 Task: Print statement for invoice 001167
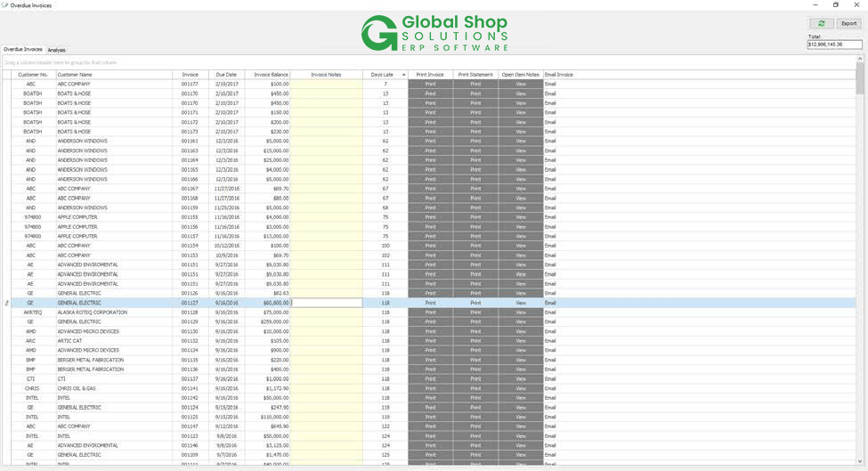click(x=475, y=189)
